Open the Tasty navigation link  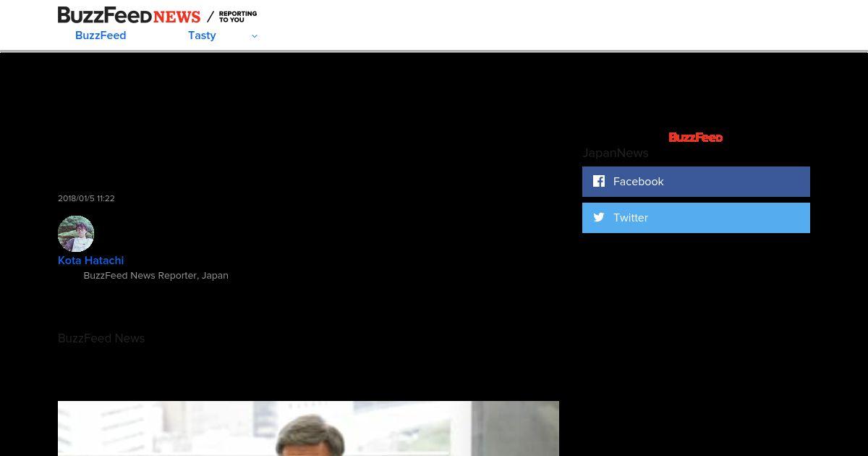pos(202,35)
